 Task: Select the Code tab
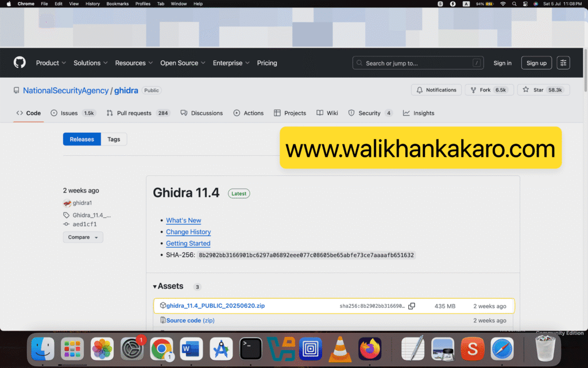pyautogui.click(x=29, y=113)
